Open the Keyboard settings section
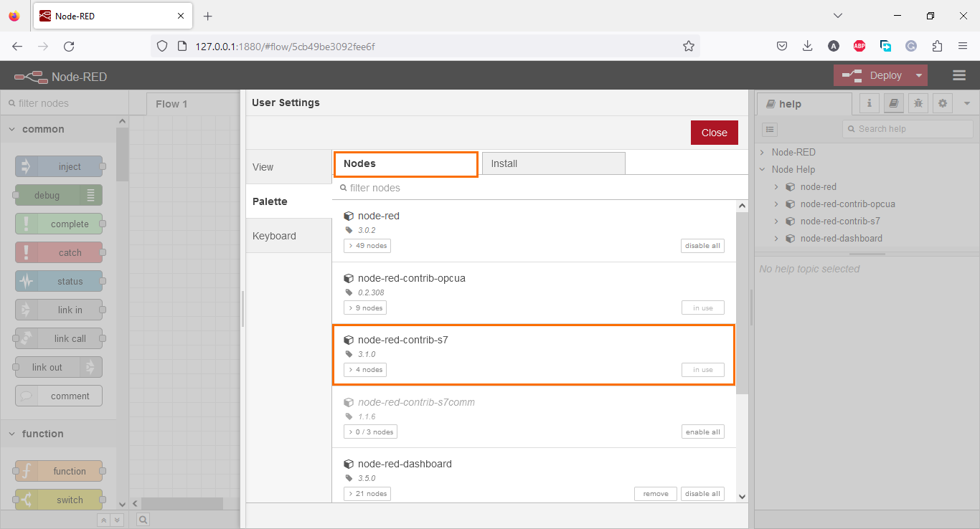 274,235
